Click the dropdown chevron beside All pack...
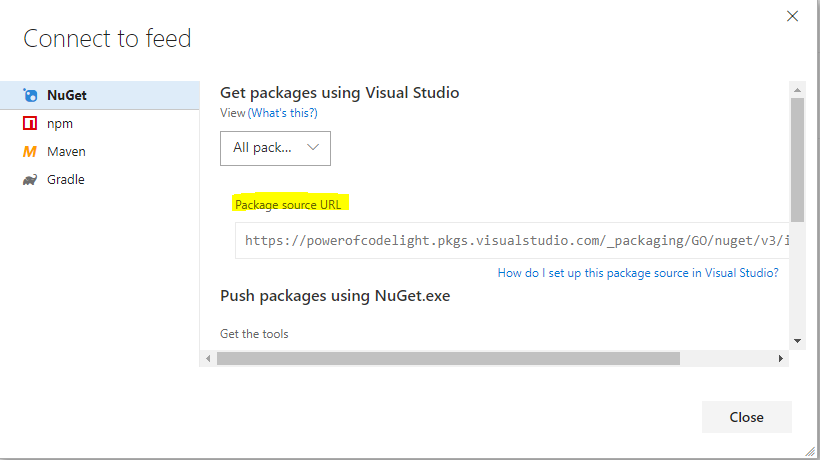This screenshot has height=460, width=820. (x=313, y=147)
